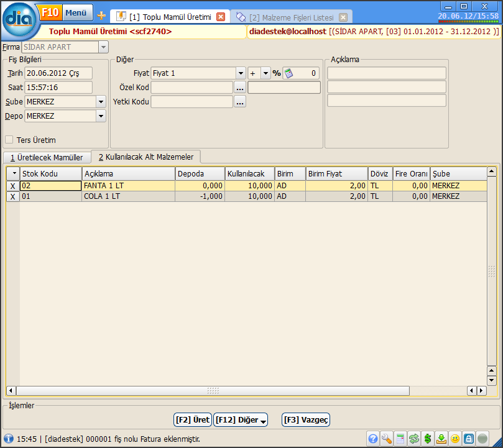
Task: Expand the Depo dropdown
Action: 101,116
